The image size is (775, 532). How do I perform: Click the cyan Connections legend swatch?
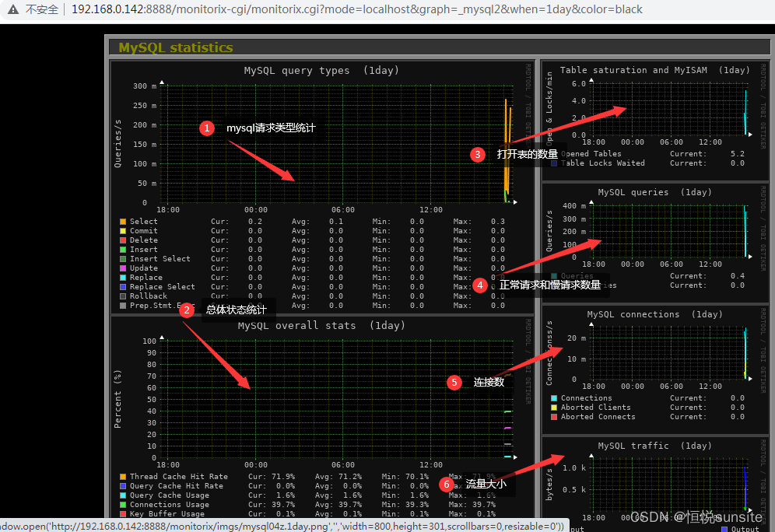tap(553, 398)
